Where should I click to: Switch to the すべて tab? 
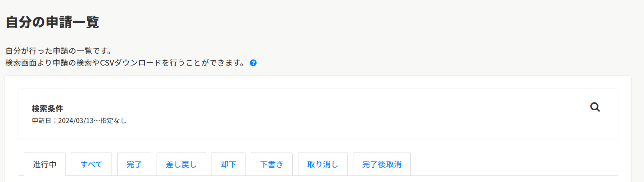[91, 164]
